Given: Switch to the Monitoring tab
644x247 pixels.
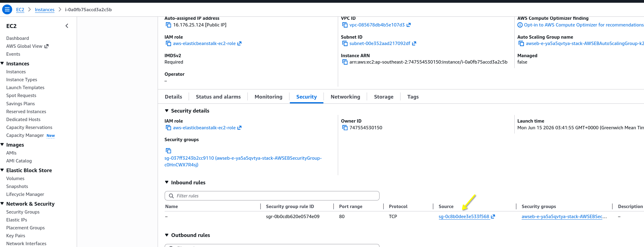Looking at the screenshot, I should tap(268, 97).
